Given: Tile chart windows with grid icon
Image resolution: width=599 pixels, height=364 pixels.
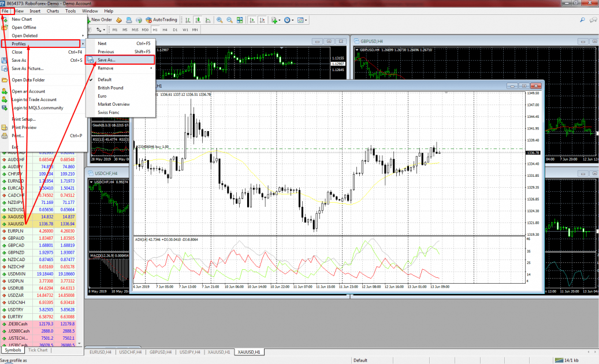Looking at the screenshot, I should 240,20.
